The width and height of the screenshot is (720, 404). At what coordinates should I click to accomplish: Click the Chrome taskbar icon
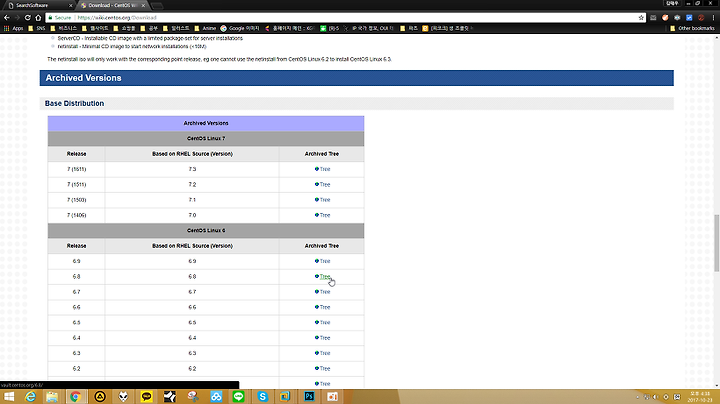point(76,397)
